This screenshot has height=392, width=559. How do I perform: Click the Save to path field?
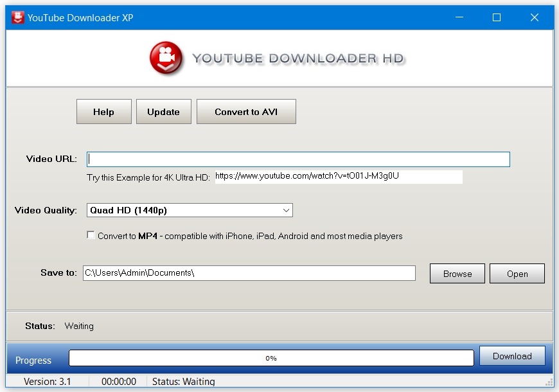pos(249,273)
